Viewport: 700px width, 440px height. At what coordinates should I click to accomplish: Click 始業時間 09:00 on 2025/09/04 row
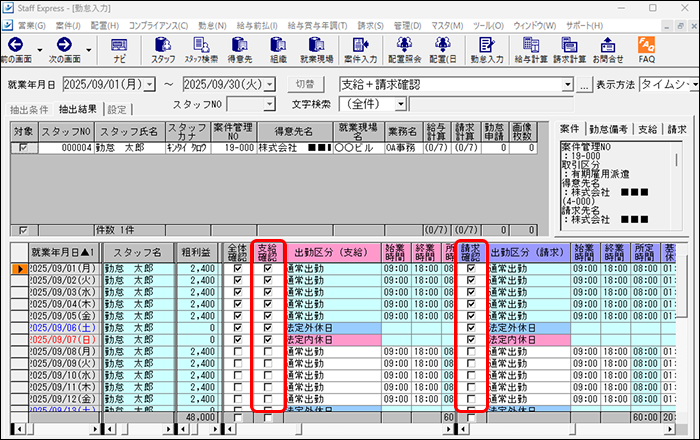click(396, 304)
